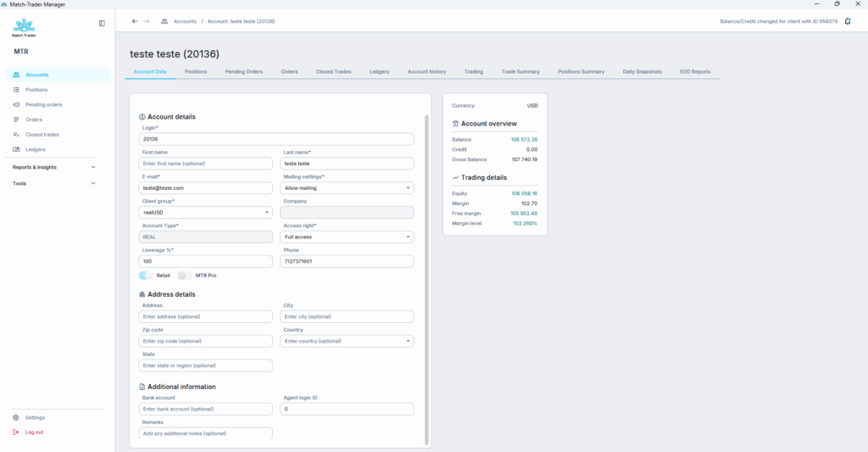The width and height of the screenshot is (868, 452).
Task: Switch to the Closed Trades tab
Action: 334,72
